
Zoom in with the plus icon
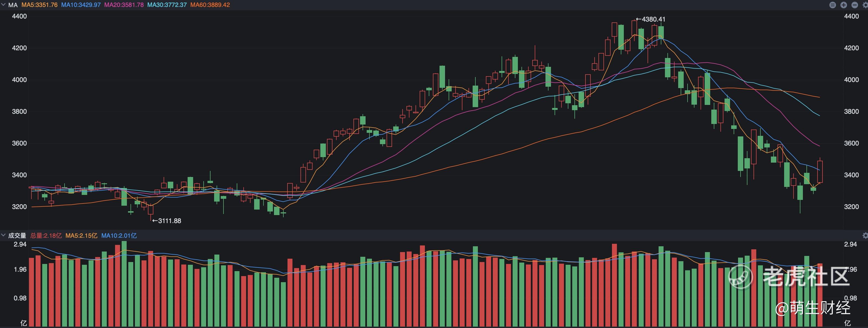pyautogui.click(x=844, y=5)
